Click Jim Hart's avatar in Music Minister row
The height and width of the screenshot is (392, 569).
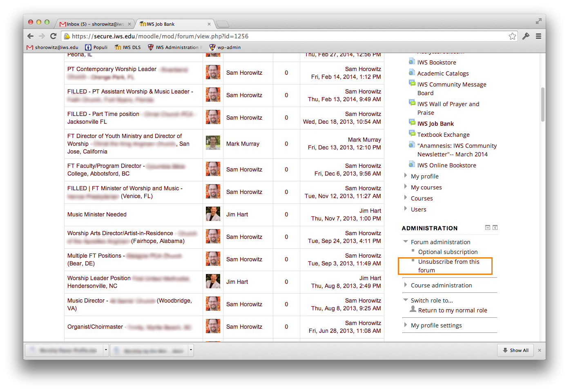[213, 214]
